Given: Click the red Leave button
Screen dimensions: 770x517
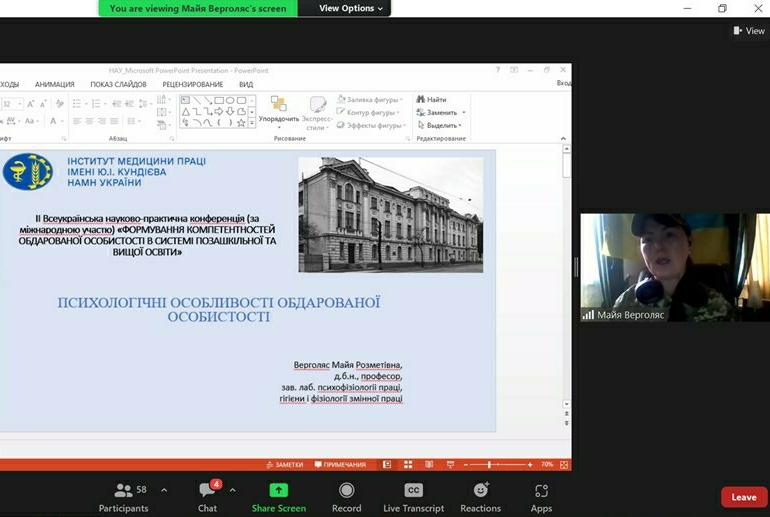Looking at the screenshot, I should pyautogui.click(x=743, y=497).
